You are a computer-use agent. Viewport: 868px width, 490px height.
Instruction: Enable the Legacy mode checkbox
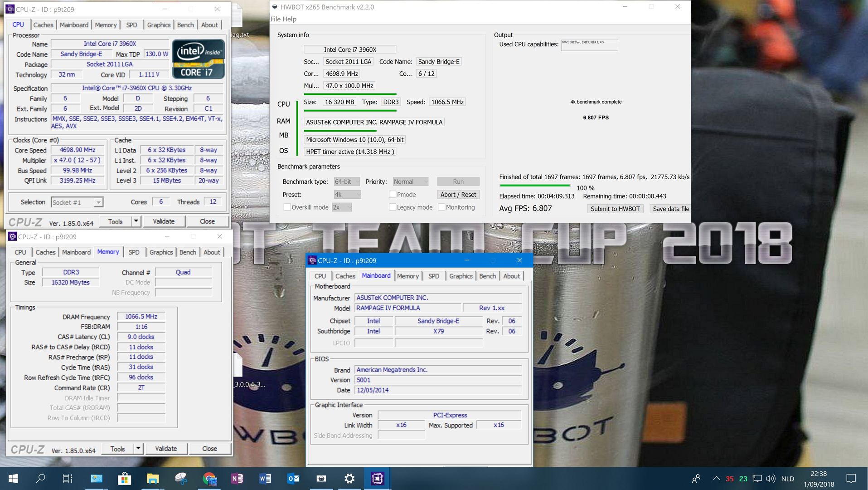393,207
